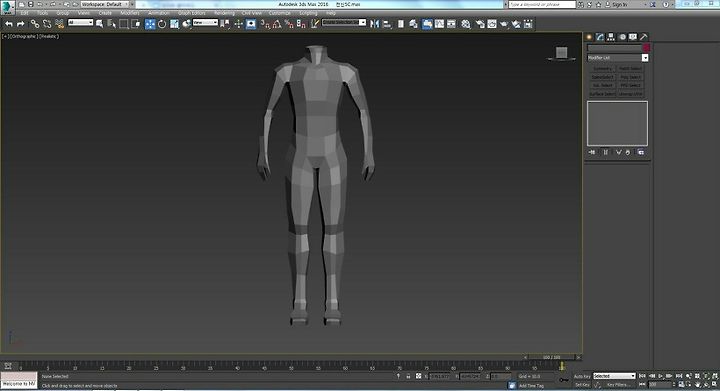Click Use Pivot Point Center icon

coord(225,24)
